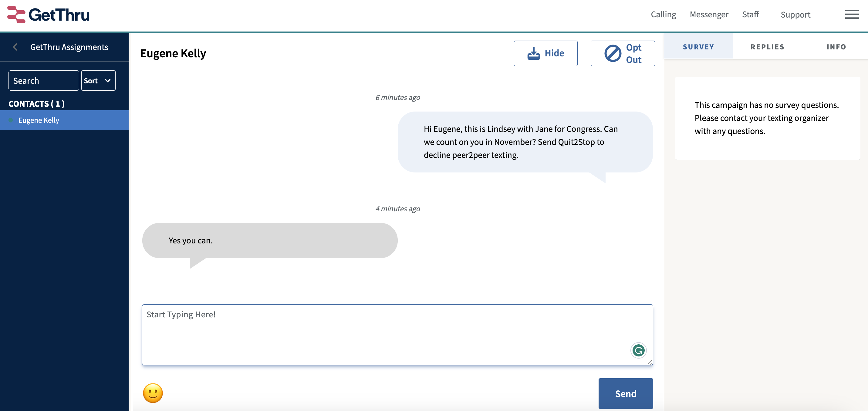Switch to the Replies tab
868x411 pixels.
coord(767,47)
